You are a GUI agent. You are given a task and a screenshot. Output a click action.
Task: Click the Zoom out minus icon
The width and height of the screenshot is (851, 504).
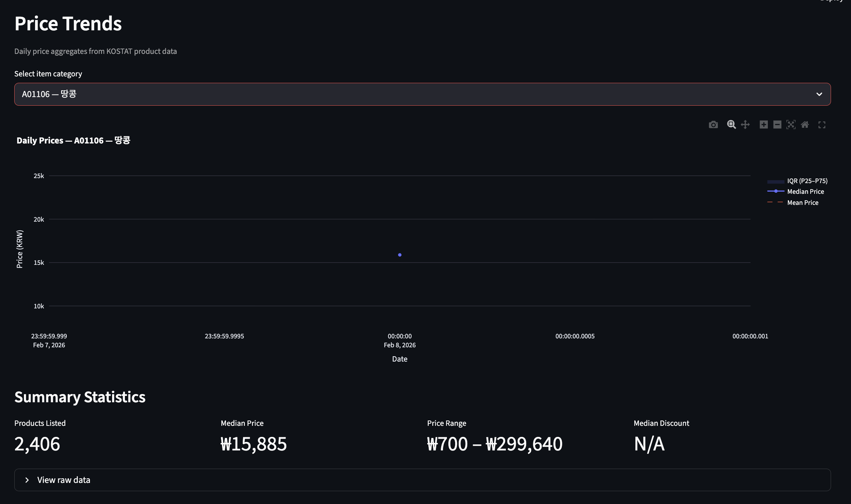pyautogui.click(x=777, y=125)
